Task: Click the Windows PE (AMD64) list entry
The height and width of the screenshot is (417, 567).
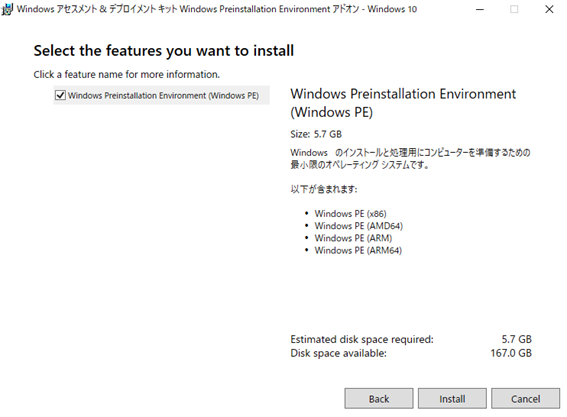Action: [359, 226]
